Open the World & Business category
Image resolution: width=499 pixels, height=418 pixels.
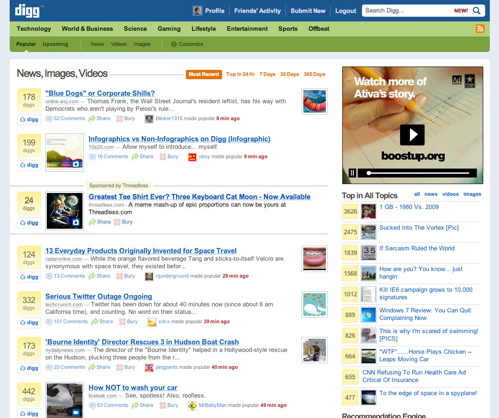coord(87,29)
